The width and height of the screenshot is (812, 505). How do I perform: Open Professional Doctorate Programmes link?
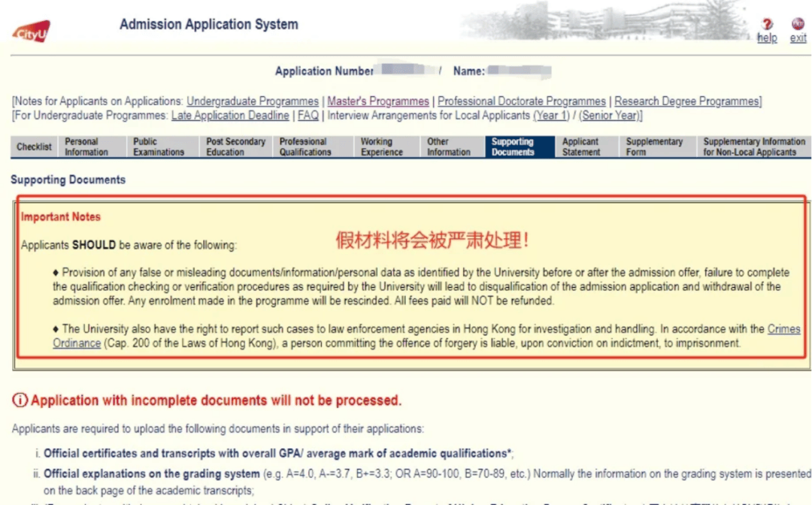[522, 101]
